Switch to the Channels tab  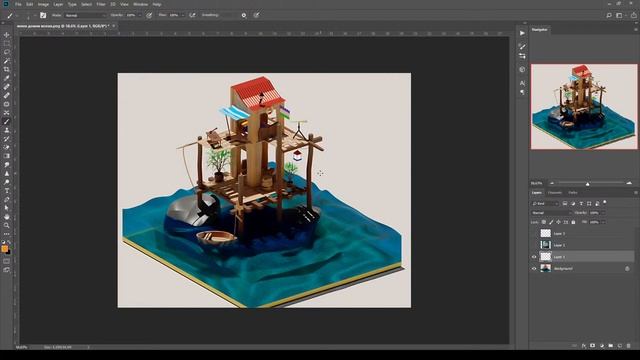coord(555,193)
